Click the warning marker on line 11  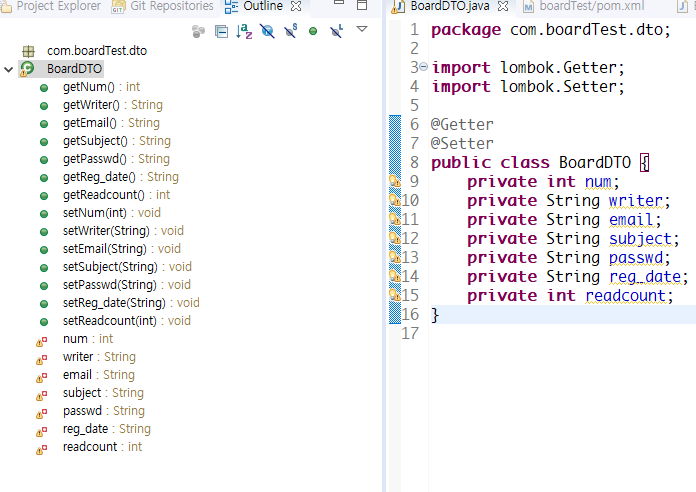click(x=395, y=219)
